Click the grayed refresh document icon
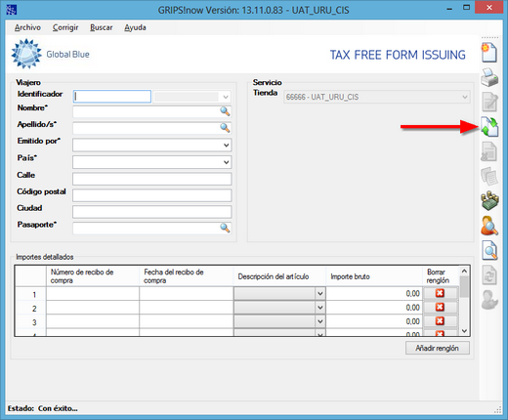The width and height of the screenshot is (508, 420). tap(489, 275)
